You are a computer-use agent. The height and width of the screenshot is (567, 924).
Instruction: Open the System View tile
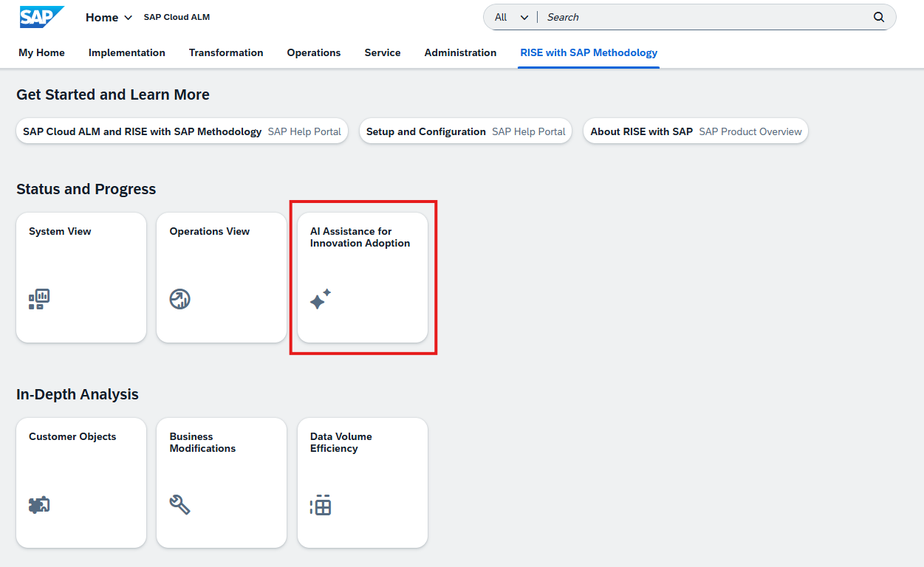point(81,278)
